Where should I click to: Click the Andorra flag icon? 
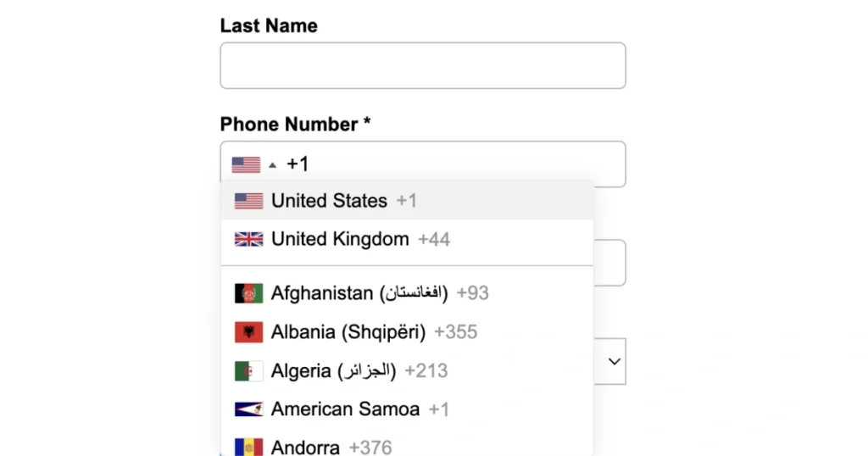coord(248,447)
